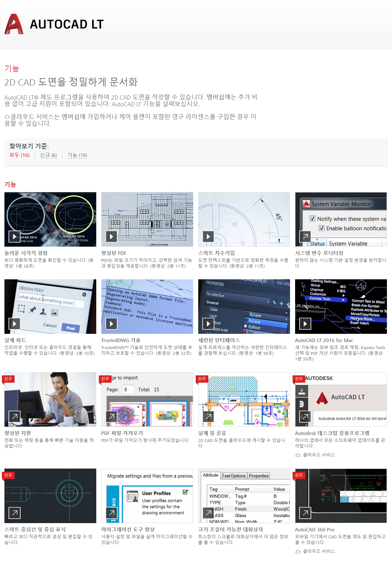Screen dimensions: 392x564
Task: Open the AutoCAD 360 Pro title link
Action: tap(314, 529)
